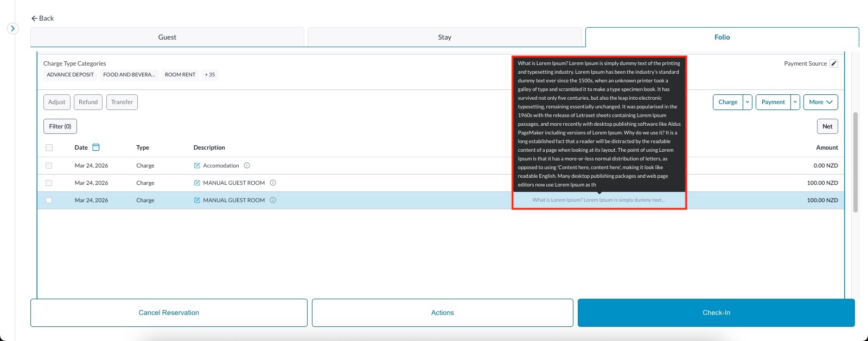This screenshot has height=341, width=868.
Task: Open the Payment button dropdown arrow
Action: click(795, 102)
